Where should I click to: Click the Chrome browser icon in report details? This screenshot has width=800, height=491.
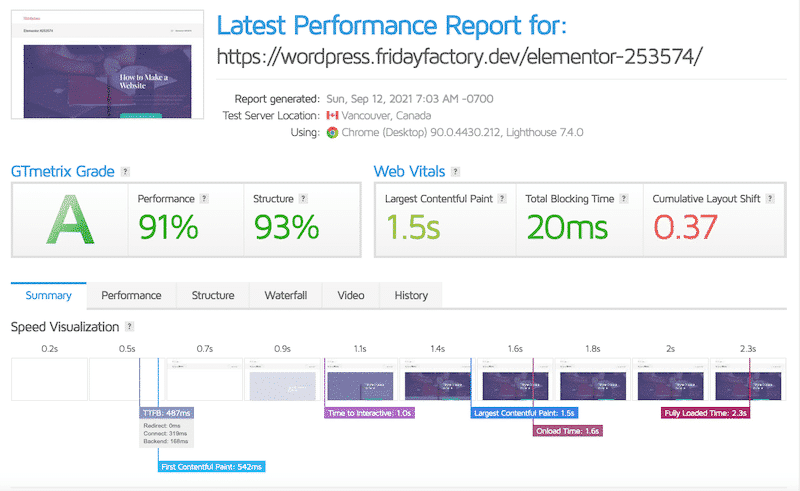332,133
